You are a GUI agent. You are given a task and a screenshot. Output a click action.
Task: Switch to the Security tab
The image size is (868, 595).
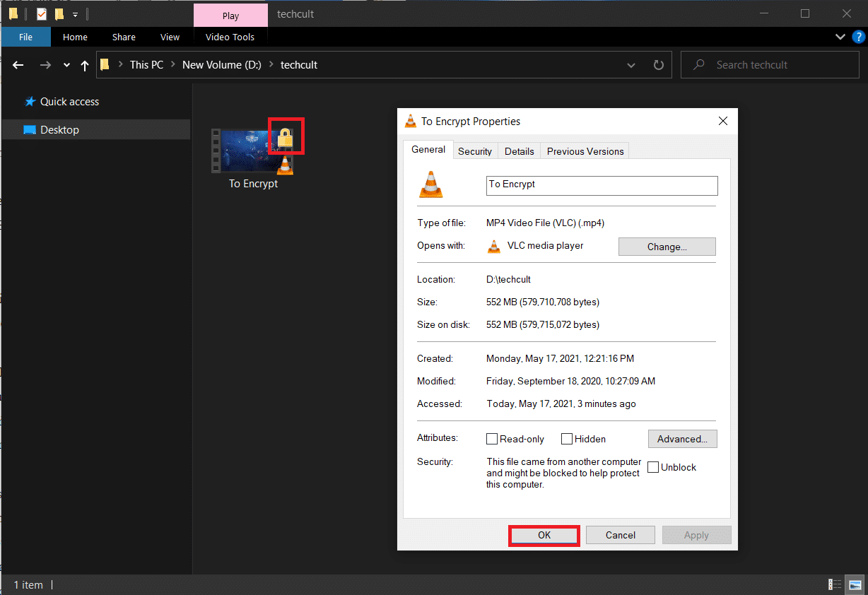pos(474,151)
